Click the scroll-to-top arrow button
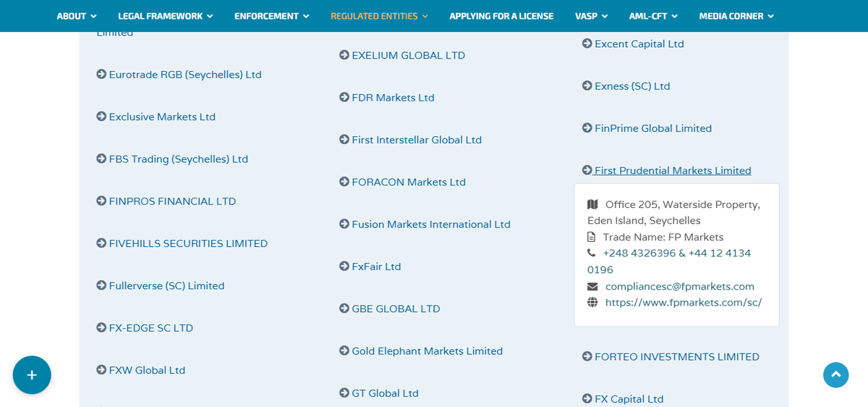This screenshot has height=407, width=868. 835,374
